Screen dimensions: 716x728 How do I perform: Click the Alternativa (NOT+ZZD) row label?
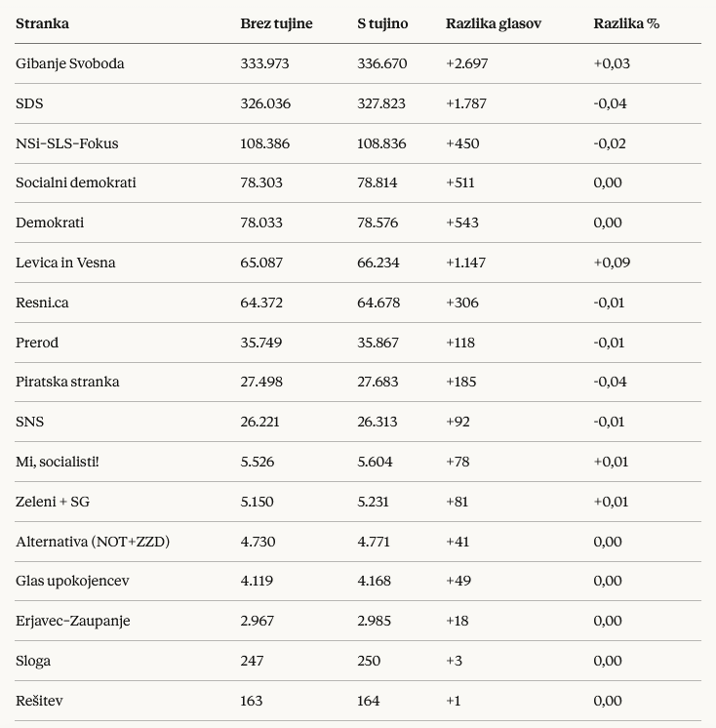click(x=93, y=542)
